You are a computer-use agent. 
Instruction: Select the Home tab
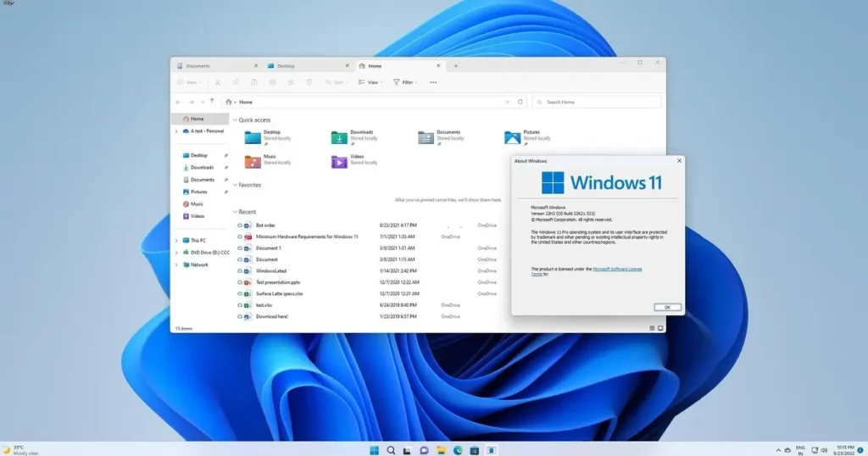pyautogui.click(x=400, y=66)
